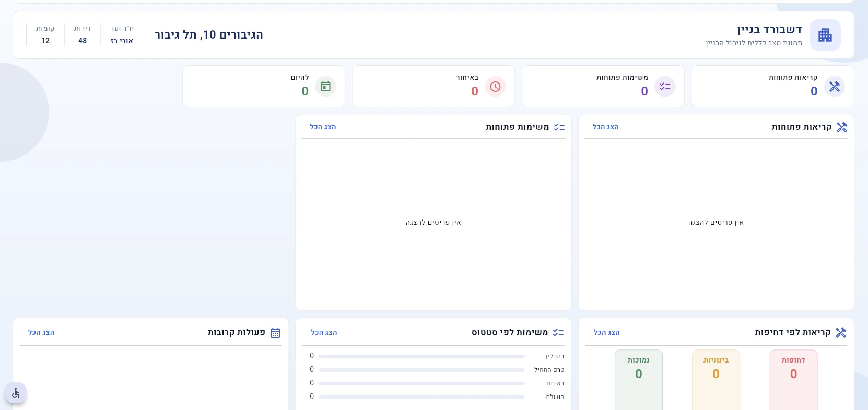
Task: Click the subtitle תמונת מצב כללית לניהול הבניין
Action: pos(754,43)
